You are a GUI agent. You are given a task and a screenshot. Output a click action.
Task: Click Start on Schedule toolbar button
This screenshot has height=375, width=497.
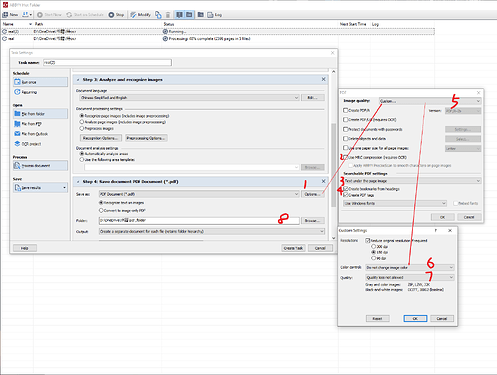[x=85, y=15]
